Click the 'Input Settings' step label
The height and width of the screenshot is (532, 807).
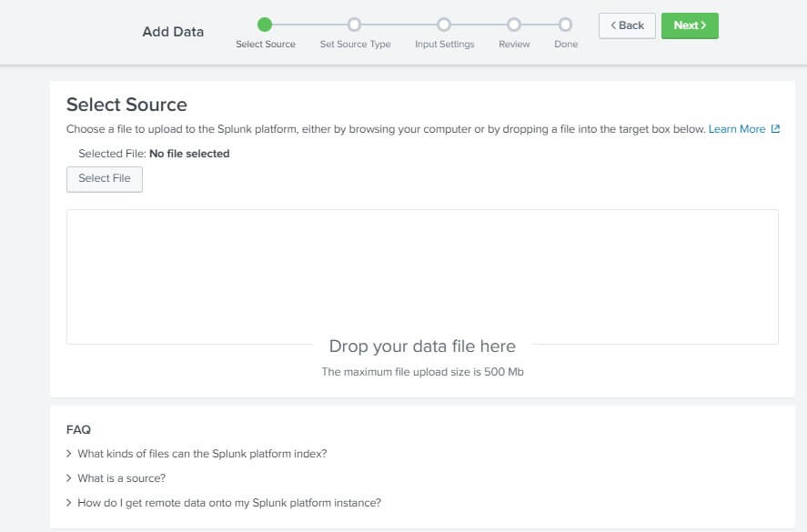pos(445,45)
